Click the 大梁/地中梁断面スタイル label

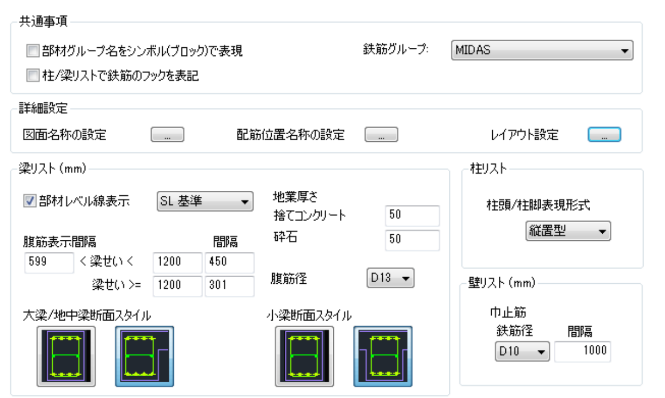point(87,316)
